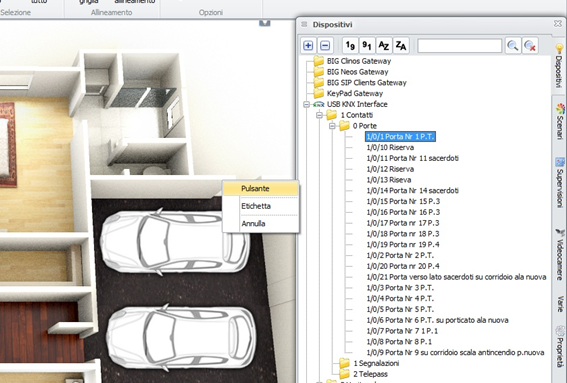
Task: Collapse the USB KNX Interface node
Action: click(x=306, y=105)
